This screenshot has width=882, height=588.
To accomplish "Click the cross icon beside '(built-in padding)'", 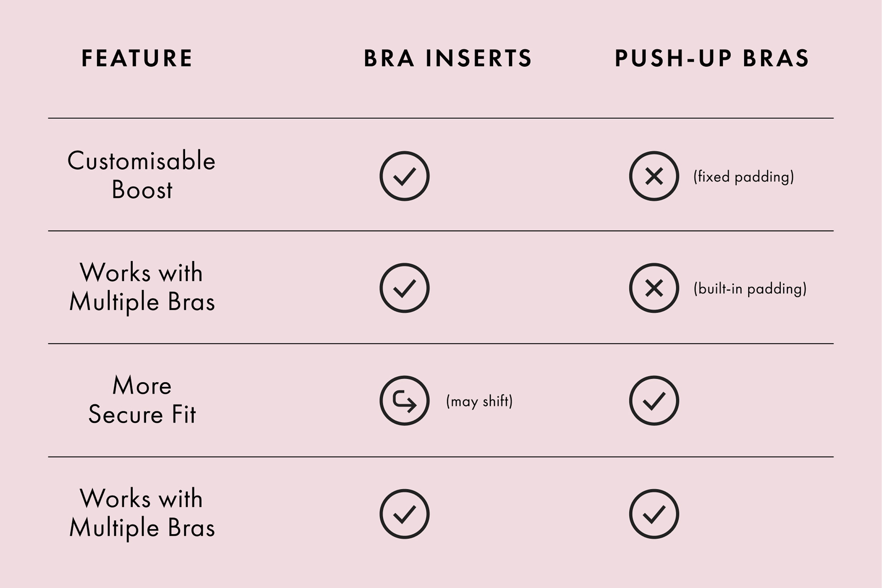I will [654, 288].
